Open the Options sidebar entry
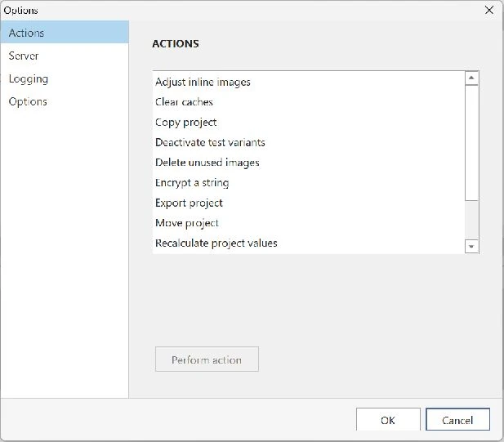504x442 pixels. click(x=65, y=101)
